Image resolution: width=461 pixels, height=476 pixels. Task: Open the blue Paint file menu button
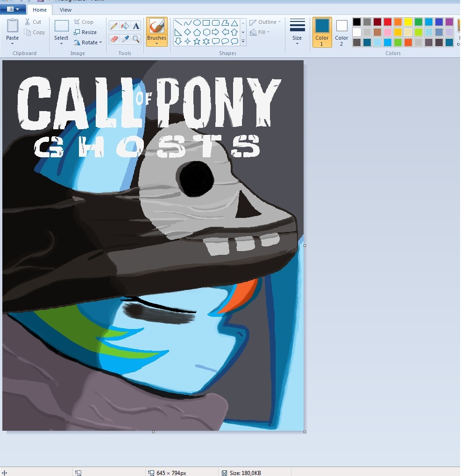click(x=13, y=9)
